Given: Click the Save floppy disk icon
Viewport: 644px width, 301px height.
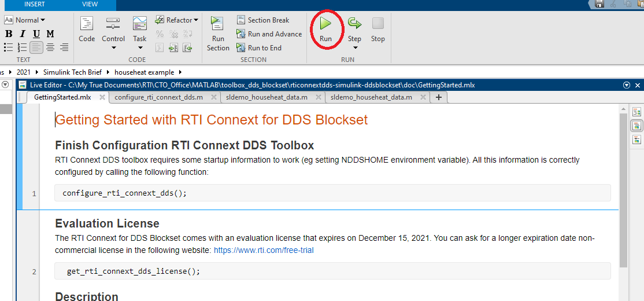Looking at the screenshot, I should [x=599, y=3].
